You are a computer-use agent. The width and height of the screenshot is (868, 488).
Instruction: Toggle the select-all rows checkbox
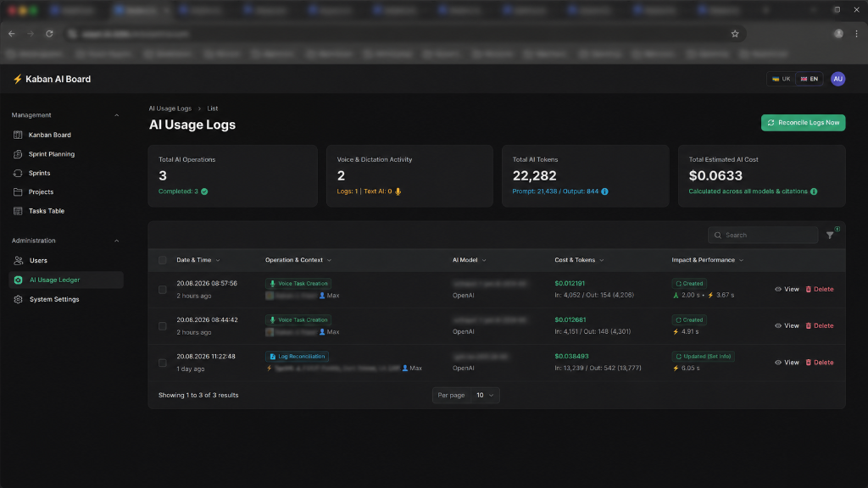[x=162, y=260]
